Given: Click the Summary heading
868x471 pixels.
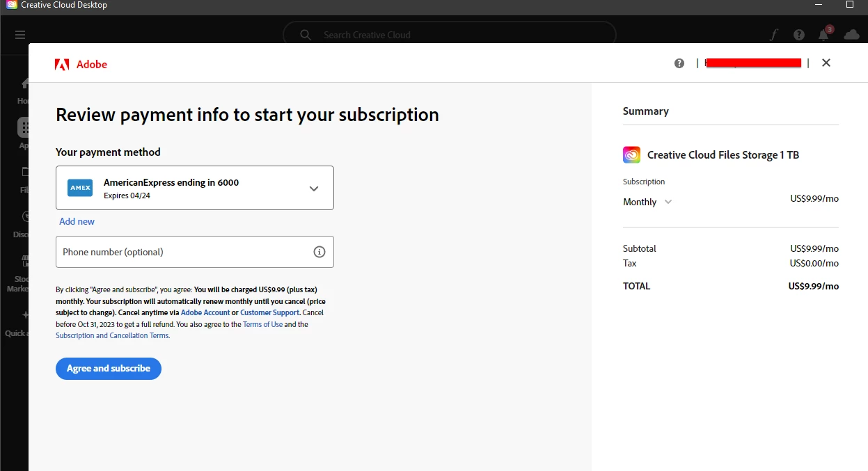Looking at the screenshot, I should pos(646,111).
